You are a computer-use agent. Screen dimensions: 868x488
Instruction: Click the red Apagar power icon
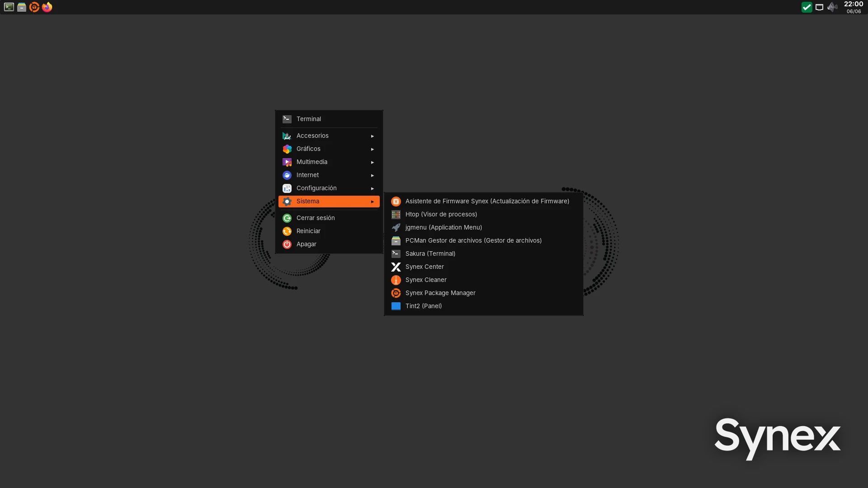[287, 244]
